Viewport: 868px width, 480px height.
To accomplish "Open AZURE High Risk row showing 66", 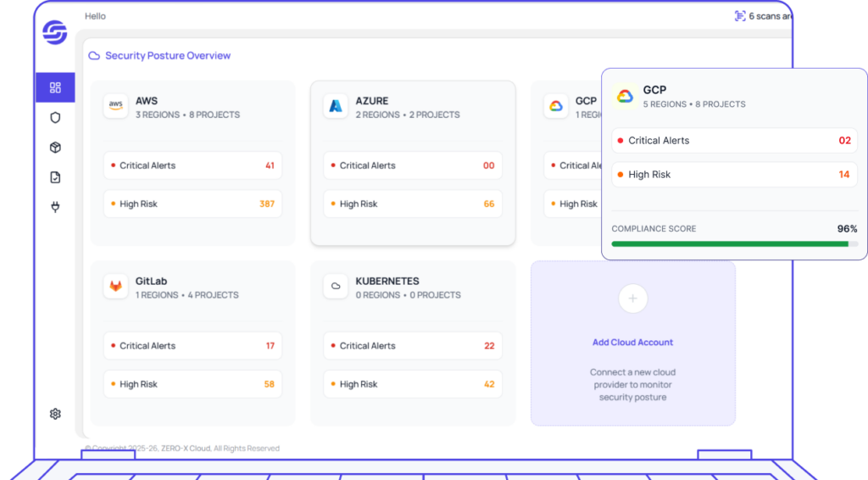I will (412, 204).
